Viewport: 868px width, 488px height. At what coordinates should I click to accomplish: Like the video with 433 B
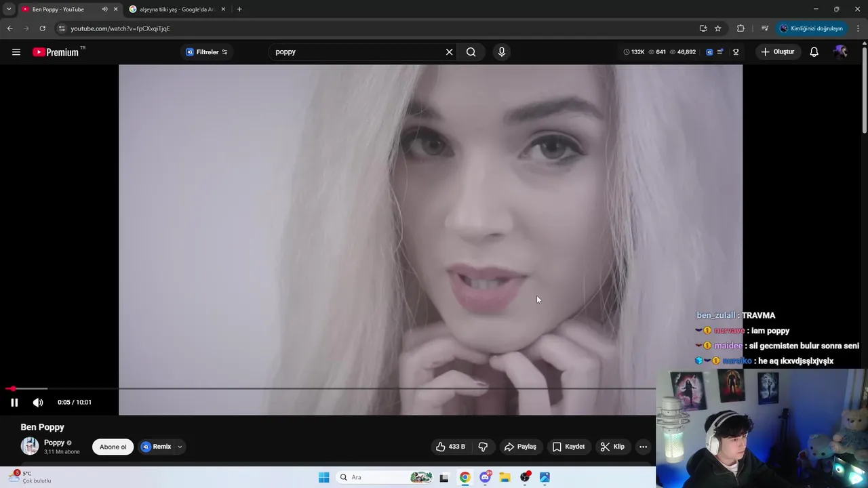point(451,447)
